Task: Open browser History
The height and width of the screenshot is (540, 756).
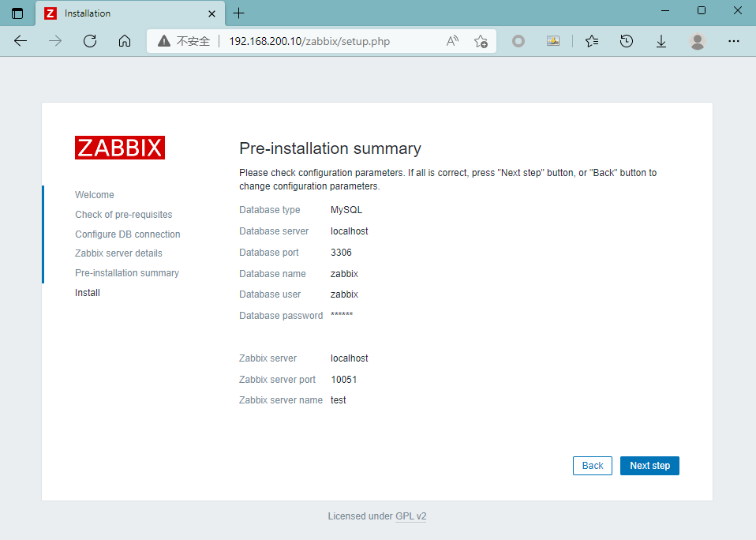Action: pos(627,41)
